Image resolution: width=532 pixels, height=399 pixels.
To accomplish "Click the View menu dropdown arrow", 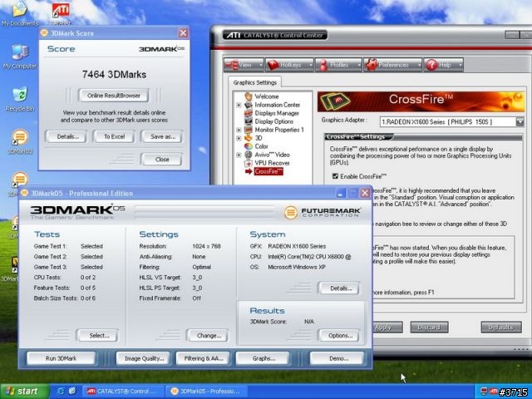I will click(x=260, y=65).
